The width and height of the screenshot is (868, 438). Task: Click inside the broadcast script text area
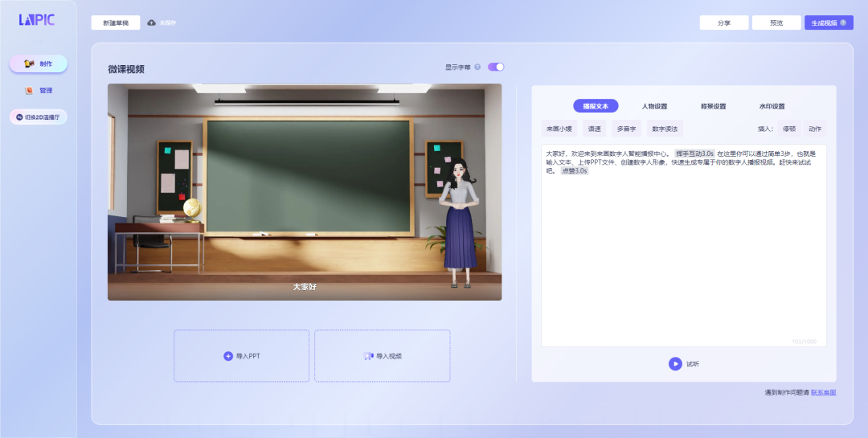click(x=683, y=257)
